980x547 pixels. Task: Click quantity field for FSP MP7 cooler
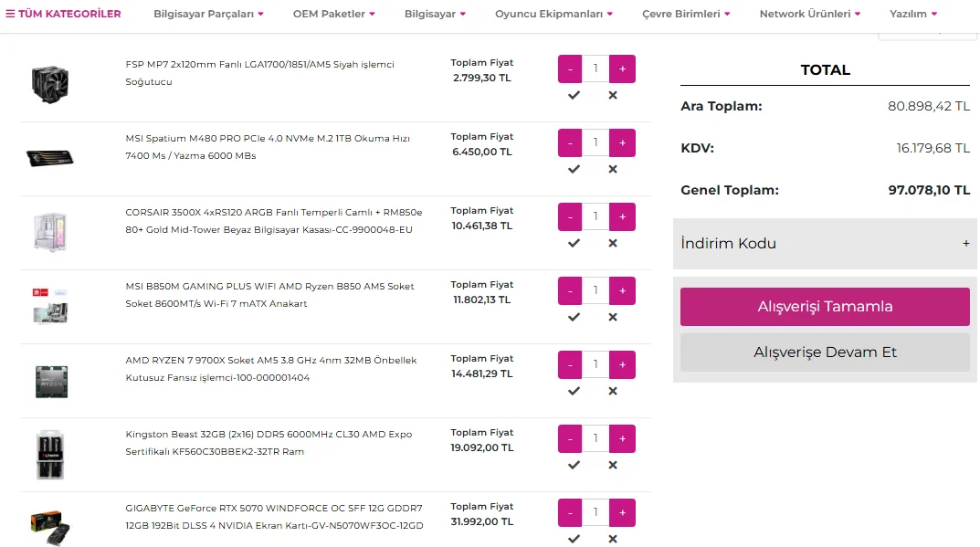point(595,68)
